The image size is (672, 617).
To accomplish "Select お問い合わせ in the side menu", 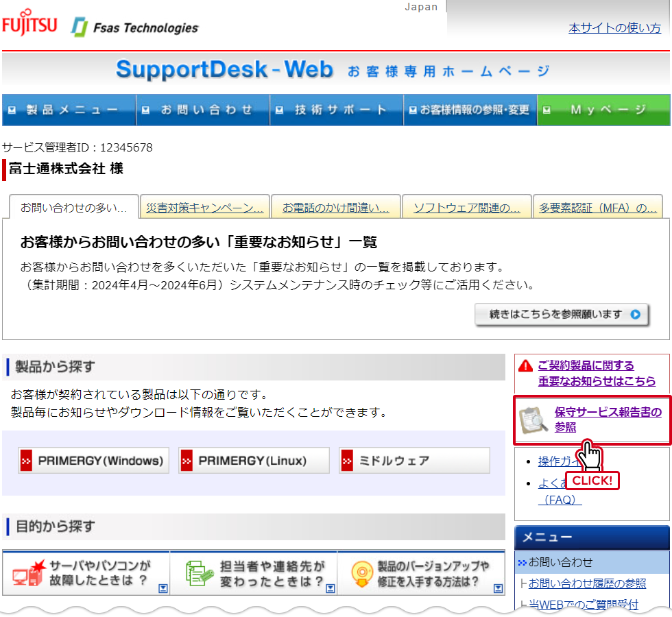I will (x=592, y=562).
